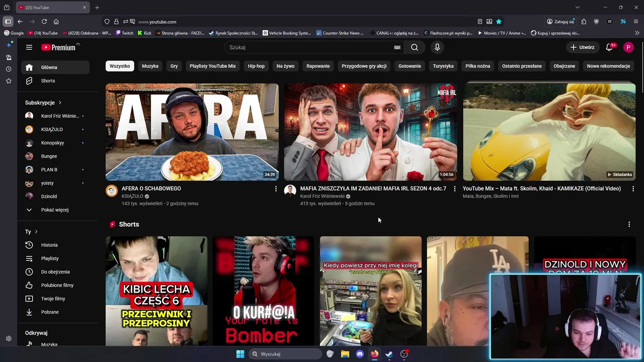This screenshot has height=362, width=644.
Task: Click the search magnifier button
Action: pyautogui.click(x=414, y=47)
